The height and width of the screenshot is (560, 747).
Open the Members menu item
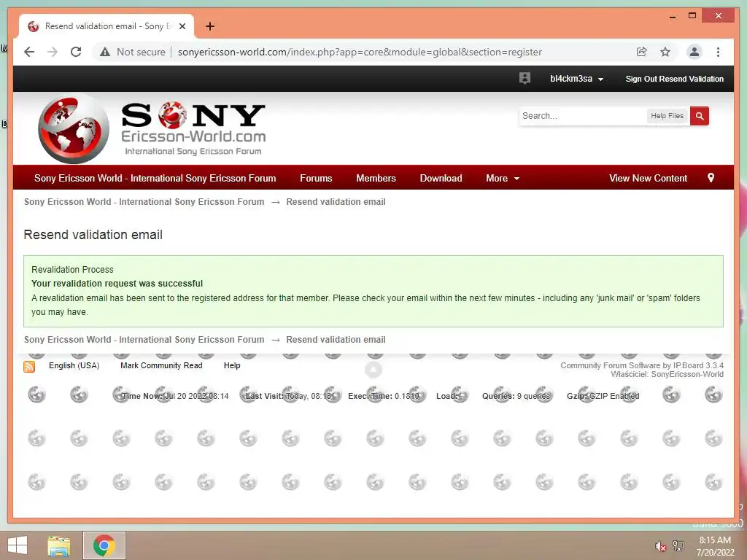(376, 178)
